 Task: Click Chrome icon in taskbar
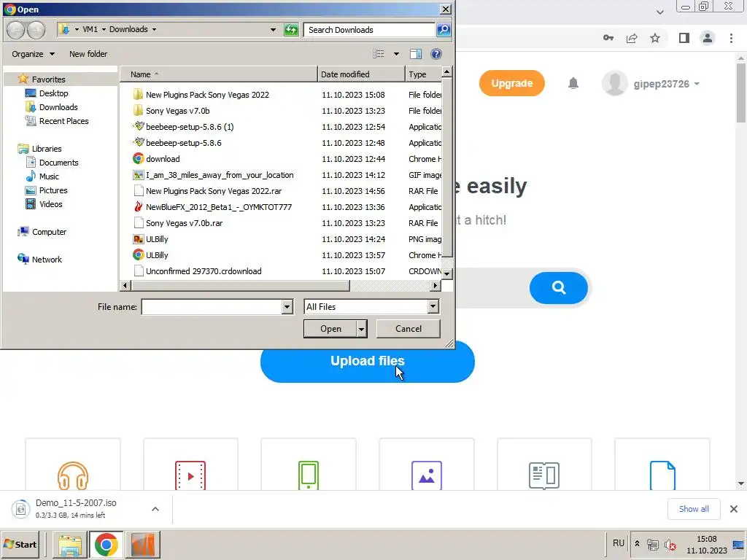107,544
